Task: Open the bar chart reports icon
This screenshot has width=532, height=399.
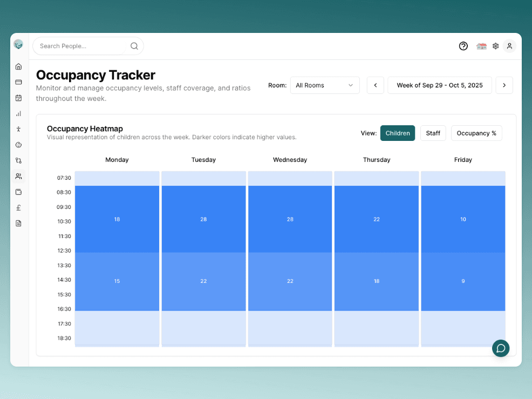Action: coord(18,113)
